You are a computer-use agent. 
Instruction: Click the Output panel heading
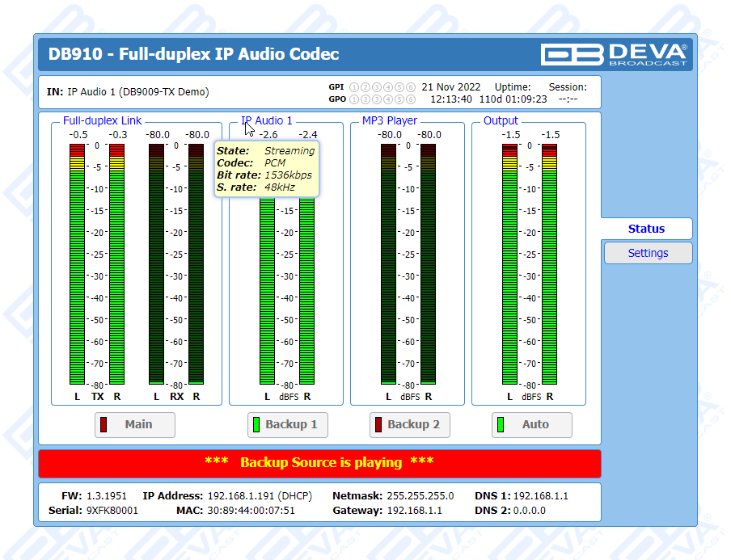[x=501, y=121]
